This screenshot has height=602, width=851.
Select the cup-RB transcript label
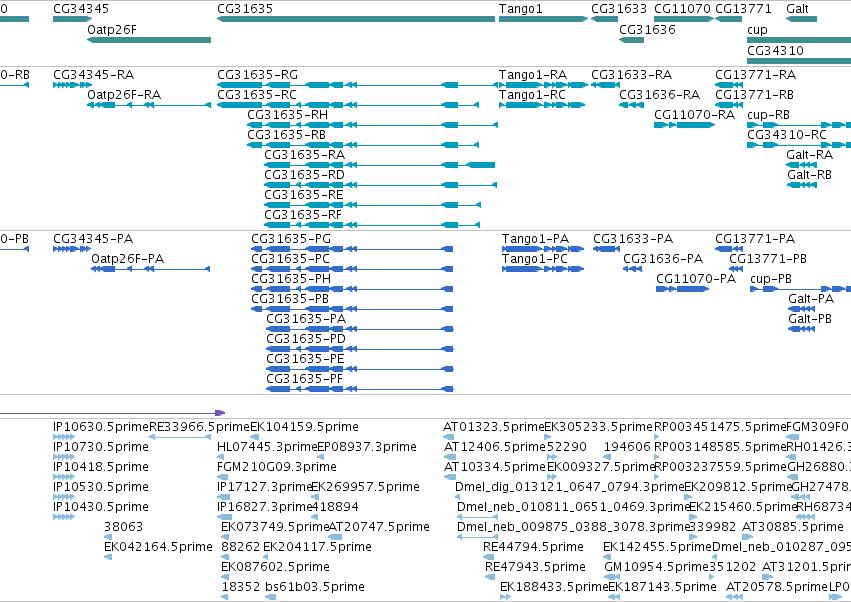point(768,115)
